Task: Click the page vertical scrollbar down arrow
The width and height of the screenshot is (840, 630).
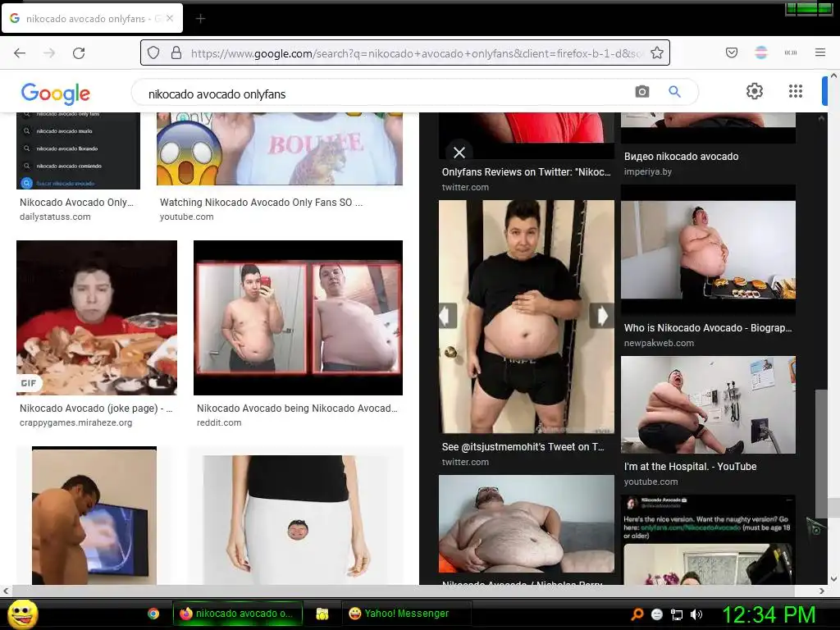Action: click(x=833, y=578)
